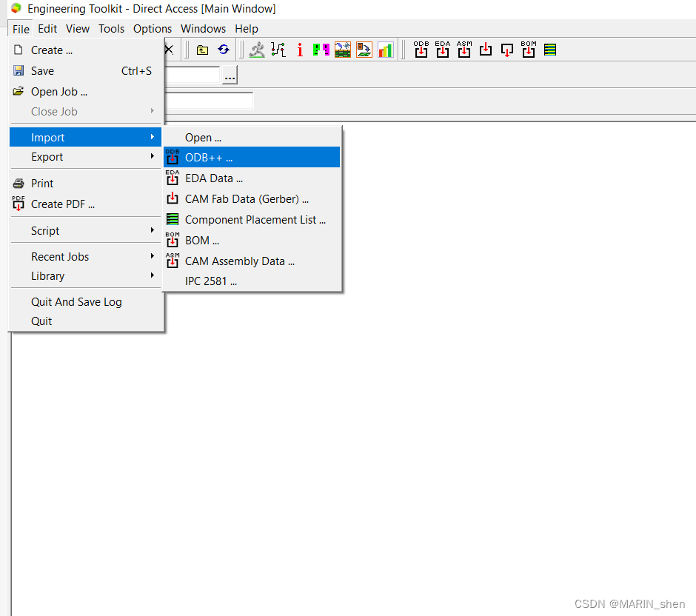
Task: Open the File menu
Action: coord(21,29)
